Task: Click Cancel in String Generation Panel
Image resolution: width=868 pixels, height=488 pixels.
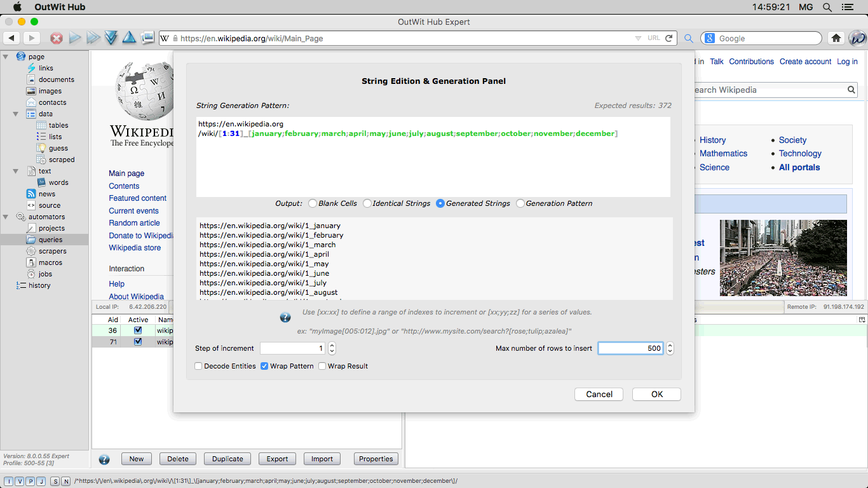Action: (x=599, y=394)
